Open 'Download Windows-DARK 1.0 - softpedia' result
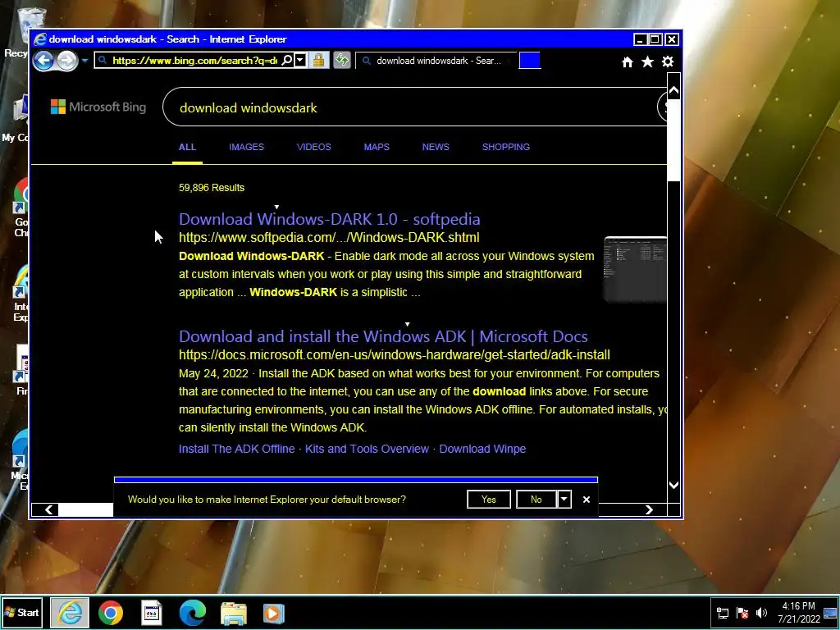Screen dimensions: 840x630 click(x=330, y=219)
